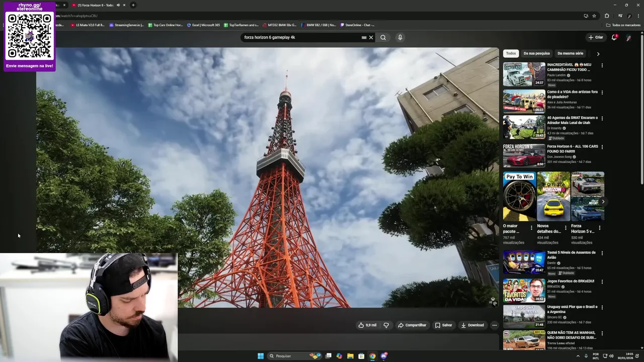Open options for 'Jogos Favoritos do BRKsEDU' video

pos(602,282)
